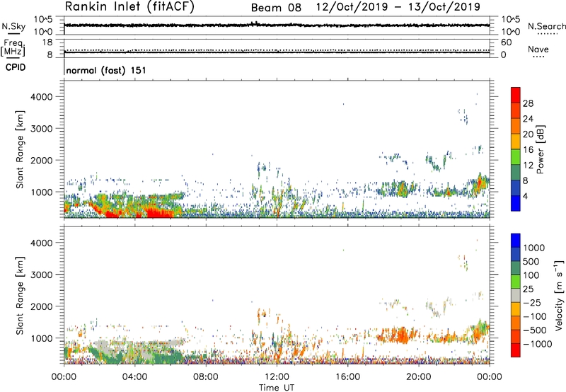566x392 pixels.
Task: Click the 'CPID' row label
Action: tap(16, 67)
